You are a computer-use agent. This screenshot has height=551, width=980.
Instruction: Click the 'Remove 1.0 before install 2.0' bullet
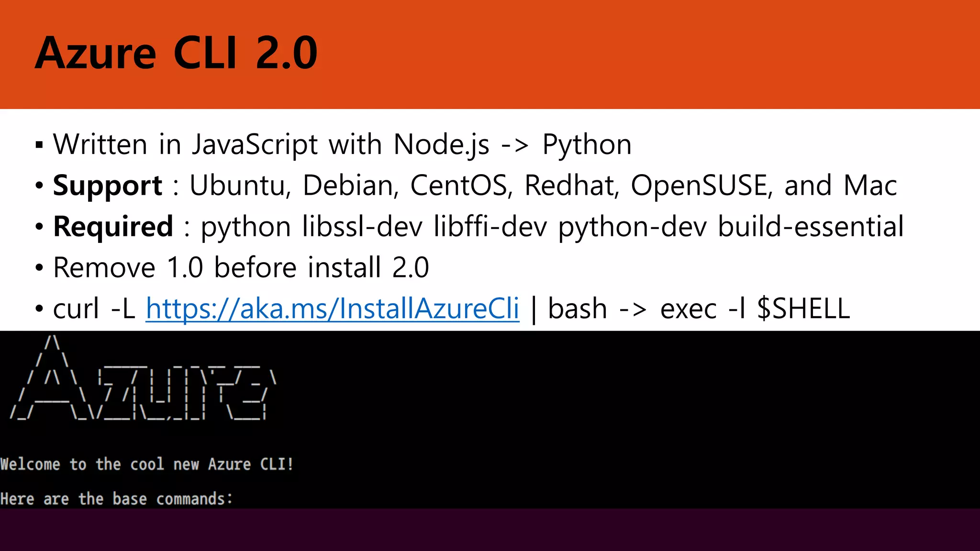click(x=241, y=267)
